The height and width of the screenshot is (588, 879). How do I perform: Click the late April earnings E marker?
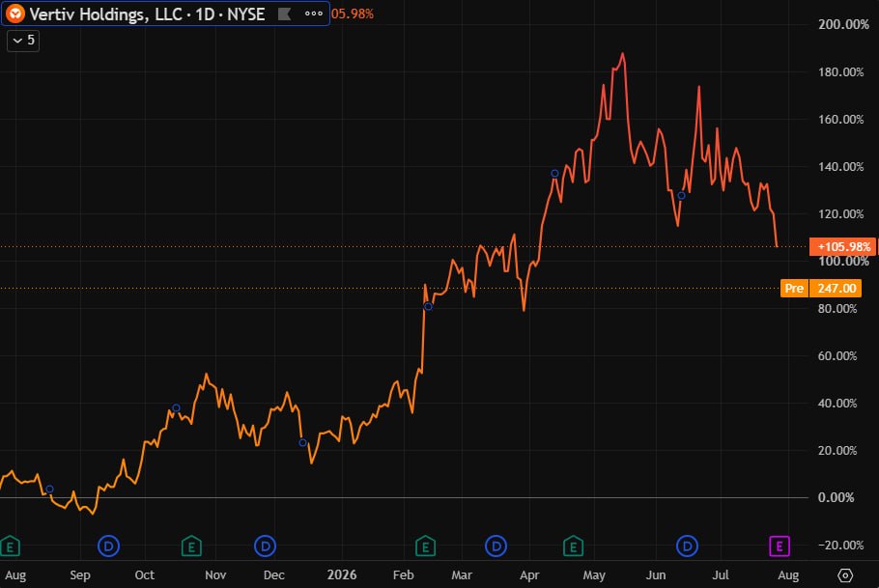click(573, 546)
